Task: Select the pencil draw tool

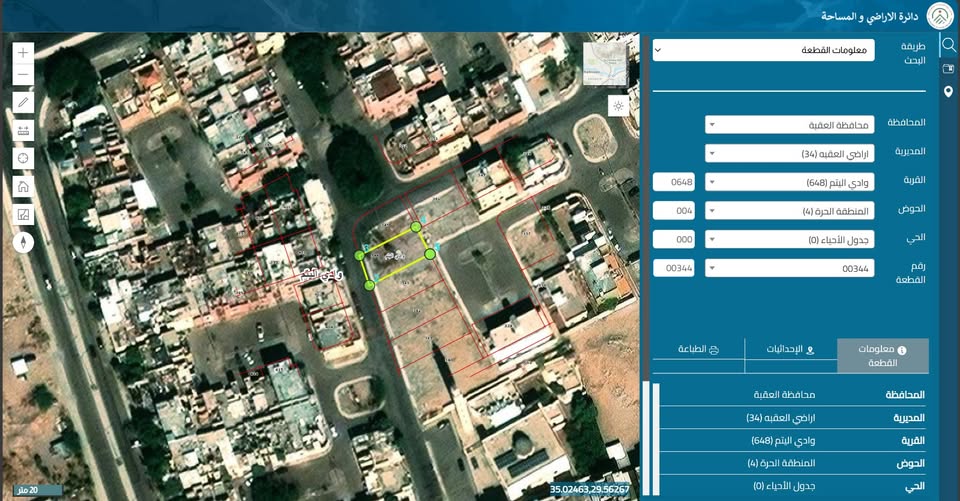Action: tap(23, 102)
